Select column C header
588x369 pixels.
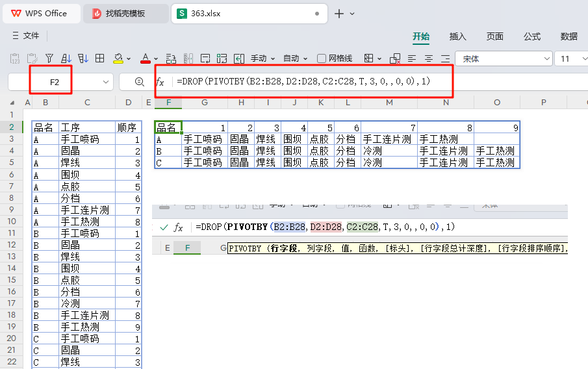point(87,103)
